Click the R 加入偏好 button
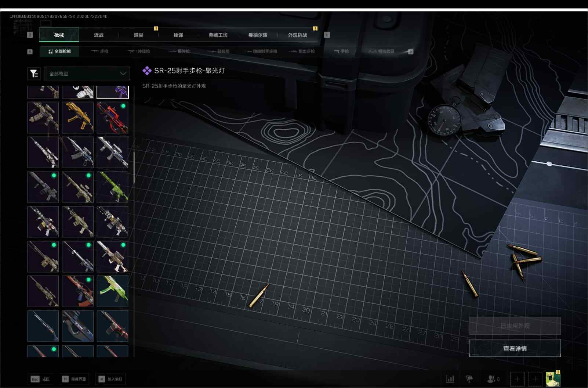Viewport: 588px width, 388px height. 110,379
